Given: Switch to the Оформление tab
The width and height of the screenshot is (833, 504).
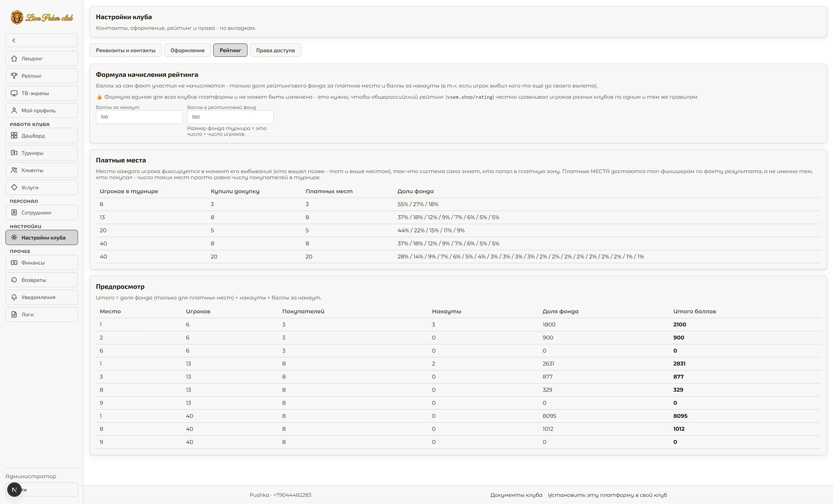Looking at the screenshot, I should [x=188, y=50].
